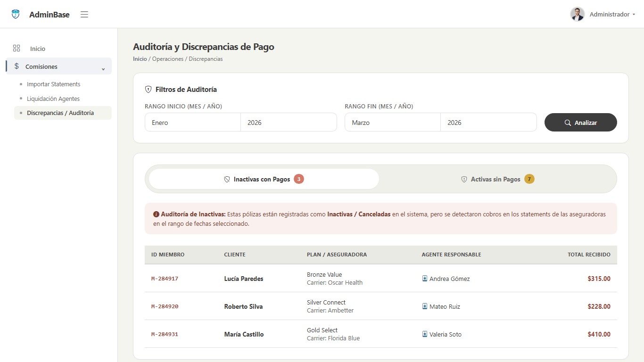This screenshot has height=362, width=644.
Task: Click agent icon beside Andrea Gómez
Action: point(425,279)
